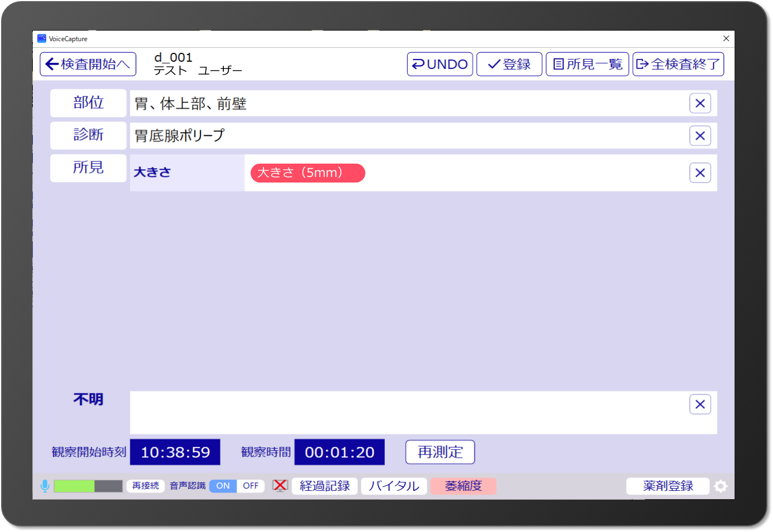Go back via 検査開始へ button
The height and width of the screenshot is (532, 773).
tap(88, 64)
